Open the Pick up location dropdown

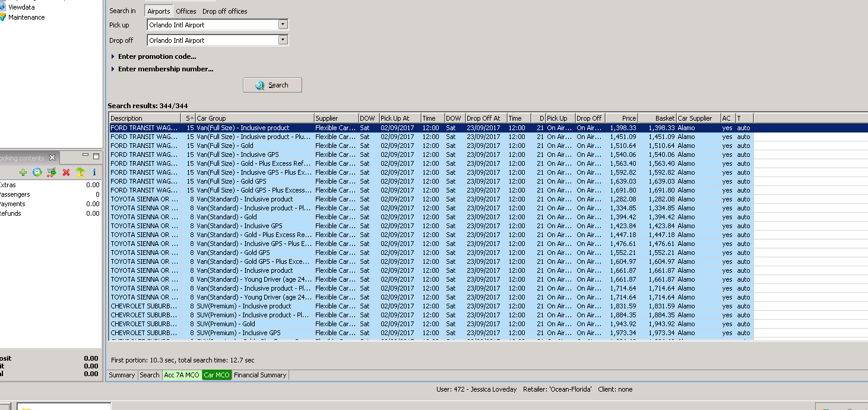pyautogui.click(x=283, y=25)
